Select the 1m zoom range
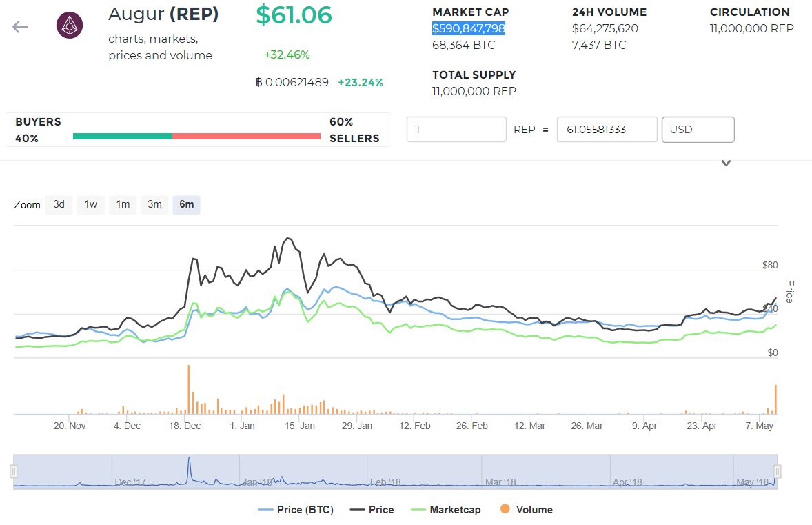 (x=123, y=204)
